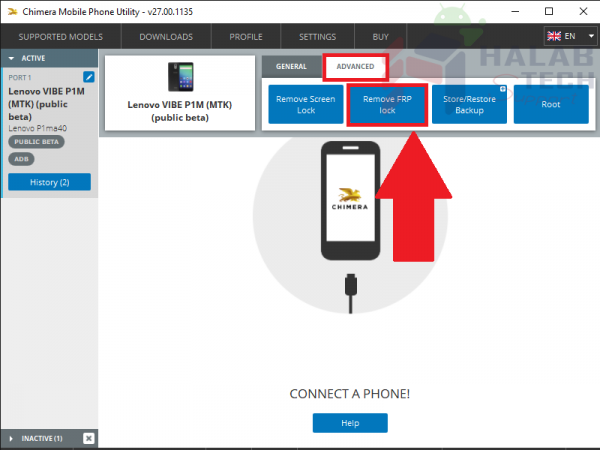This screenshot has height=450, width=600.
Task: Minimize the Chimera window
Action: [x=515, y=11]
